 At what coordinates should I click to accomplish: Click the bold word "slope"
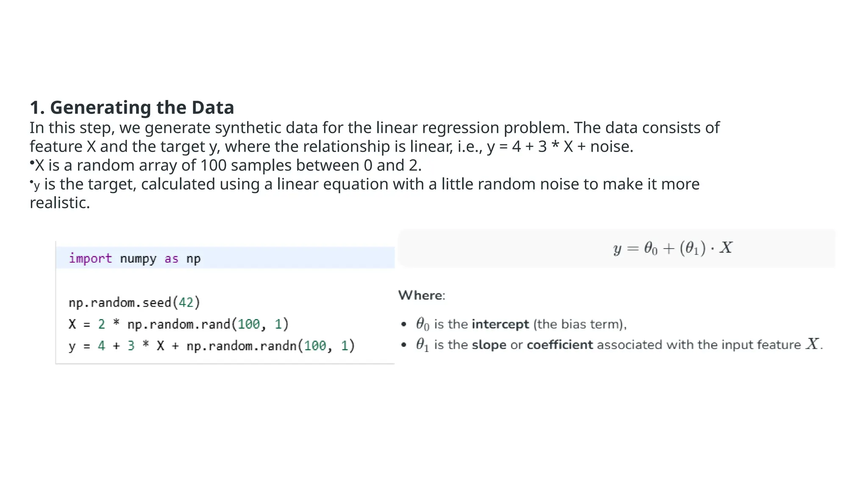click(489, 345)
